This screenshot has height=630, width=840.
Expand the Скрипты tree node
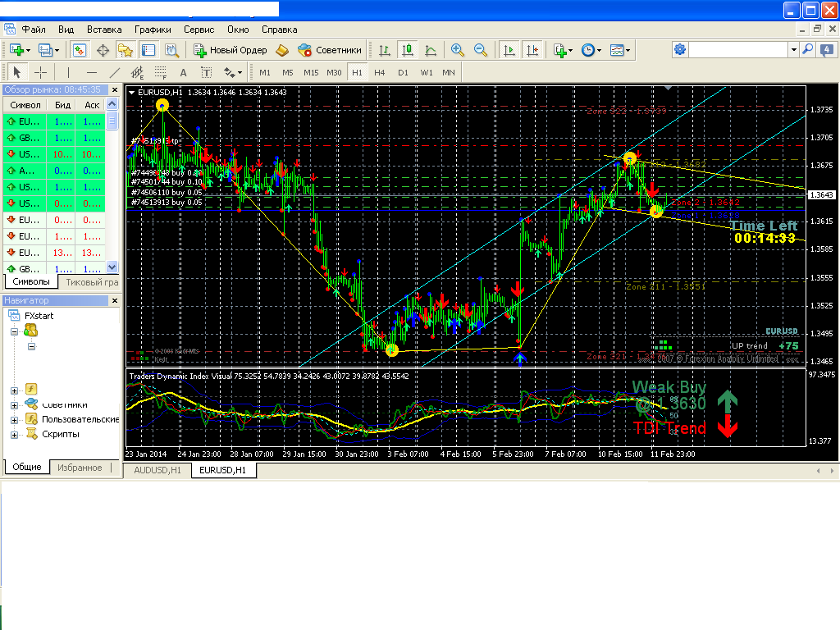tap(14, 434)
